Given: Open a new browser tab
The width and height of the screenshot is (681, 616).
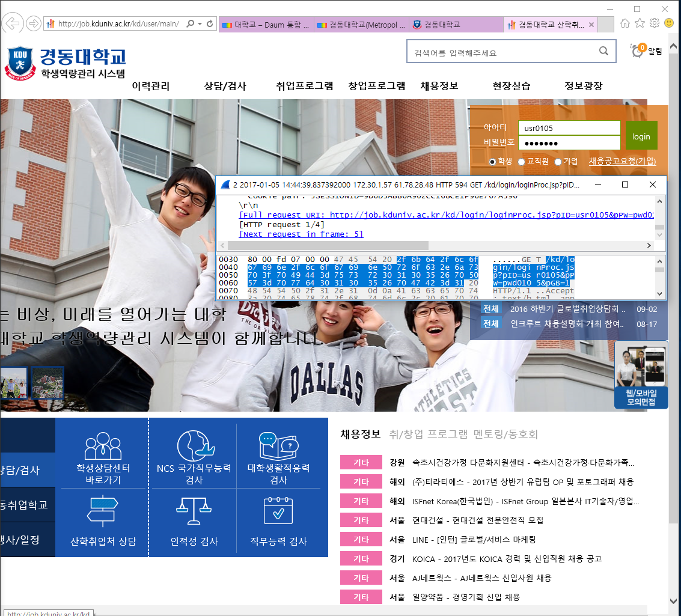Looking at the screenshot, I should tap(606, 25).
